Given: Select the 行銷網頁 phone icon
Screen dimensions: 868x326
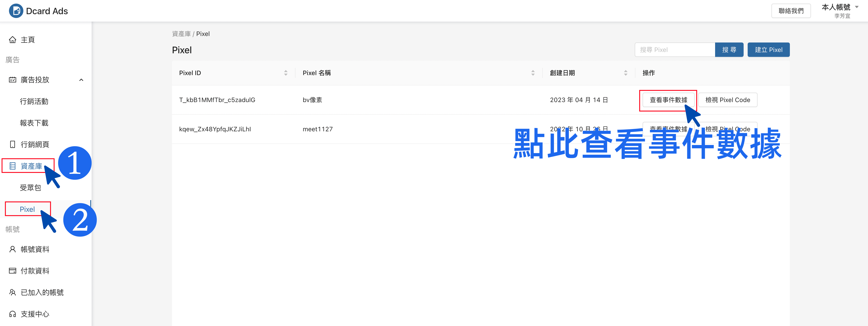Looking at the screenshot, I should [x=13, y=144].
